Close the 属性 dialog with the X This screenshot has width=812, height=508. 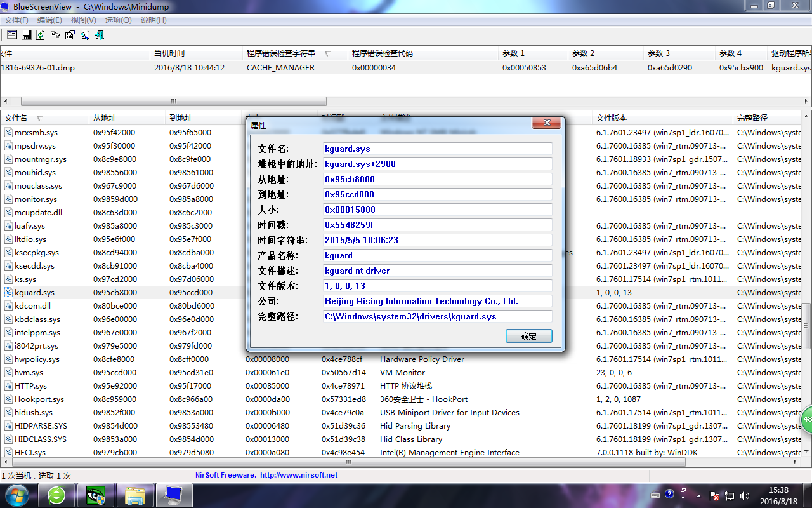[546, 123]
